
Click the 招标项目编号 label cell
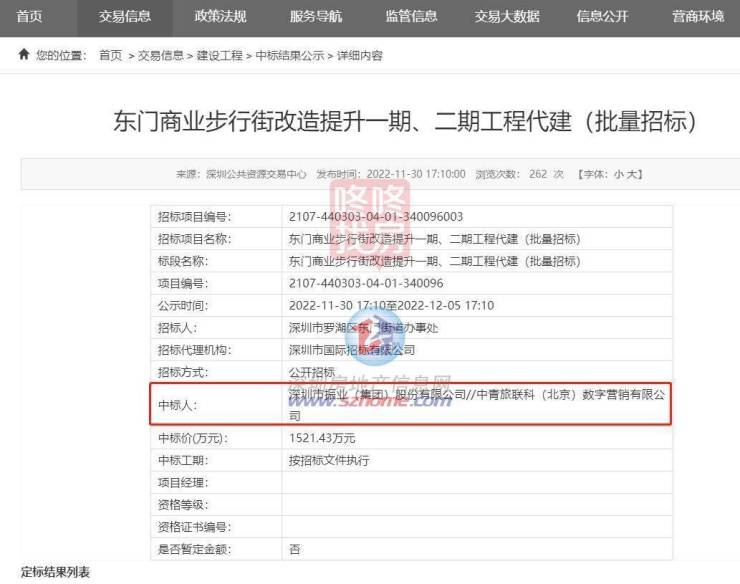[x=216, y=217]
